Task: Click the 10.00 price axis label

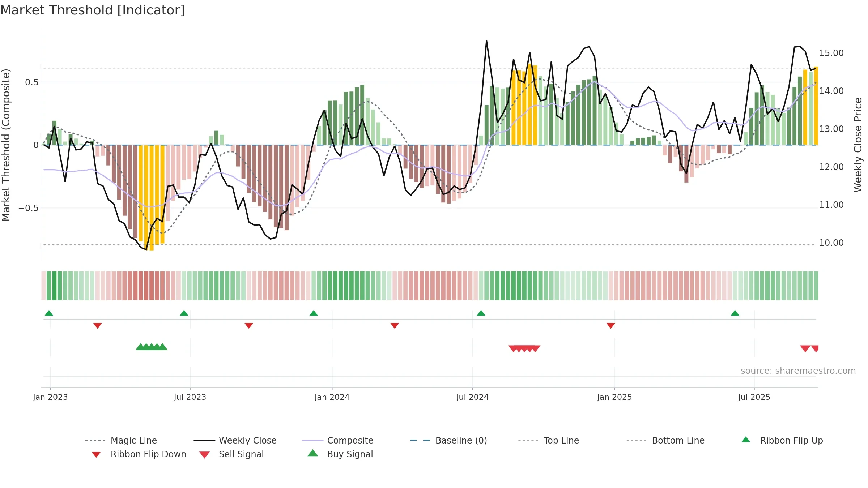Action: pos(831,243)
